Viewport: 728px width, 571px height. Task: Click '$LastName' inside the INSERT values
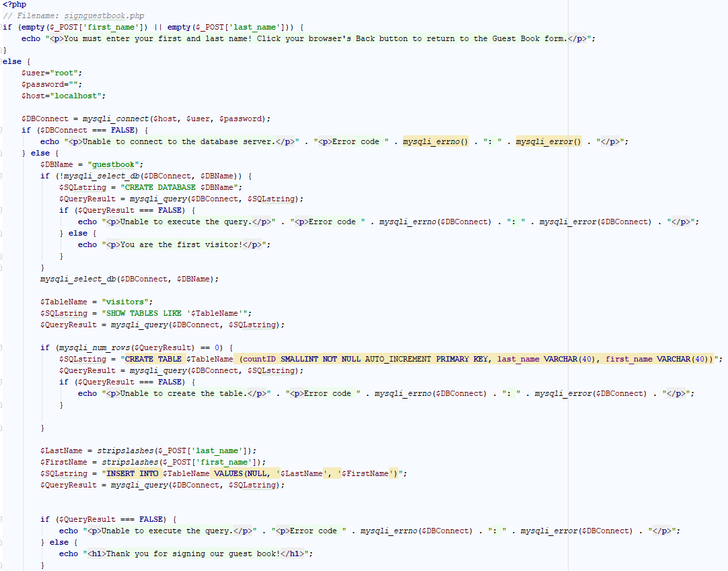301,473
